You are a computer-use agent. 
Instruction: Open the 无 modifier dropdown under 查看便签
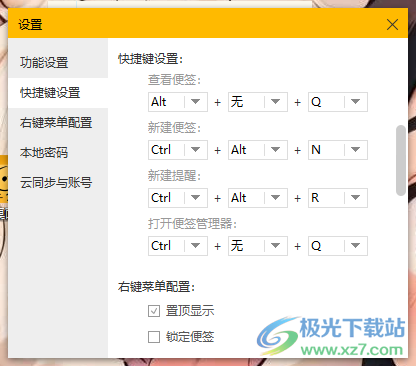(258, 102)
